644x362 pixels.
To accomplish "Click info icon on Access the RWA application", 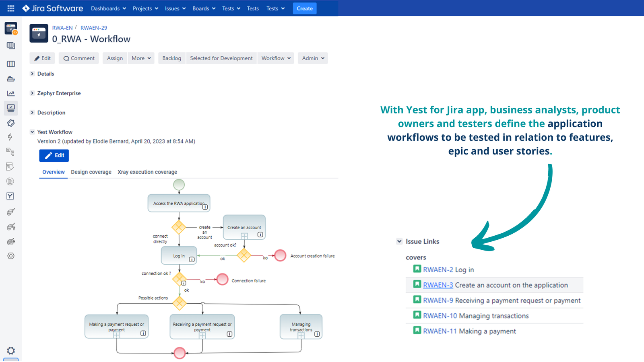I will click(205, 207).
